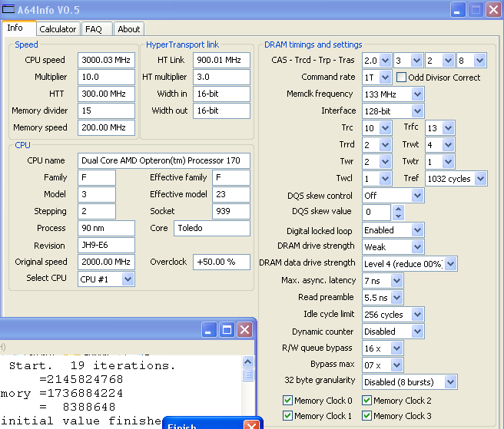The height and width of the screenshot is (429, 504).
Task: Expand the Trwt dropdown
Action: click(448, 145)
